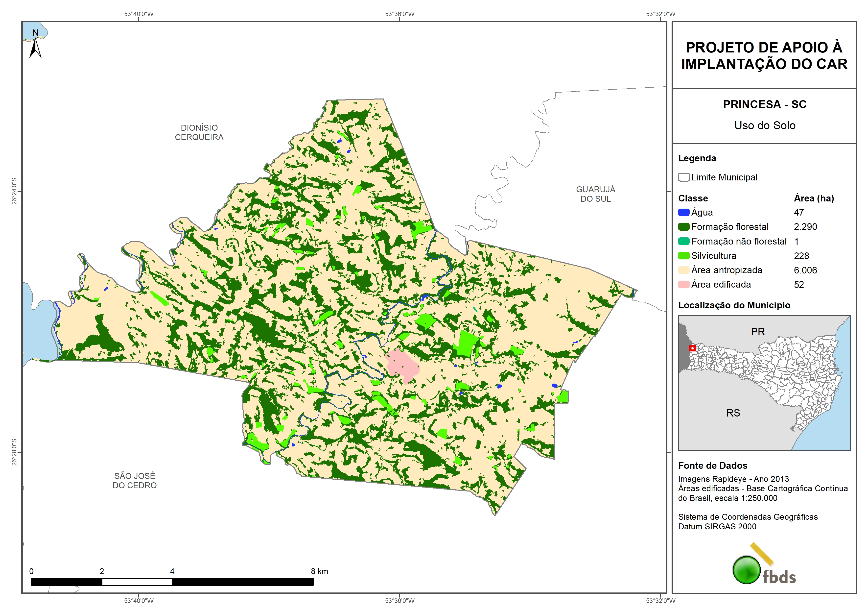Click the SÃO JOSÉ DO CEDRO label
This screenshot has width=868, height=614.
coord(135,480)
